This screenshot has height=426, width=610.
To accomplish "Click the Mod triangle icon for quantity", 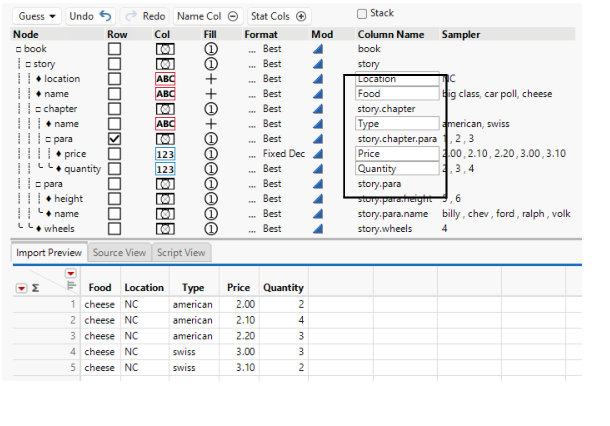I will [318, 168].
